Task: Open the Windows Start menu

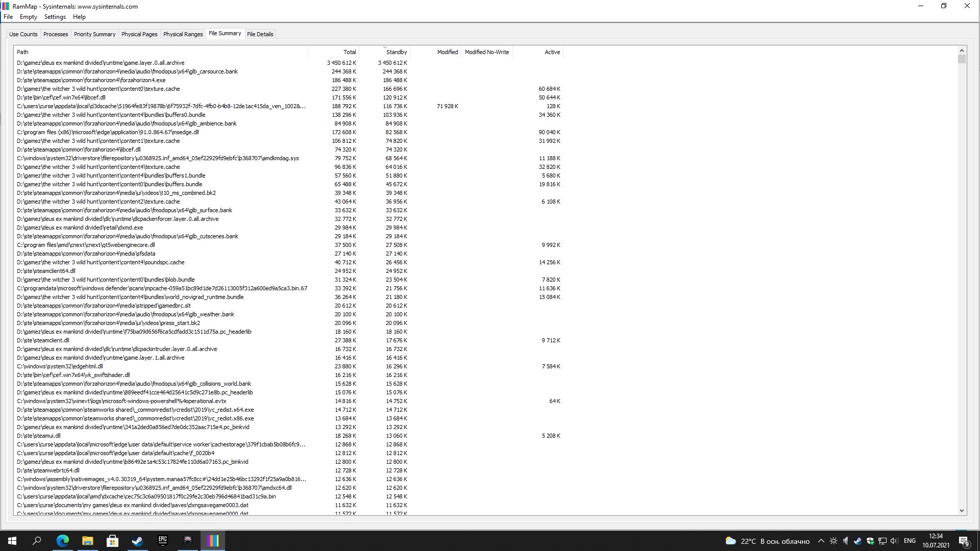Action: point(12,541)
